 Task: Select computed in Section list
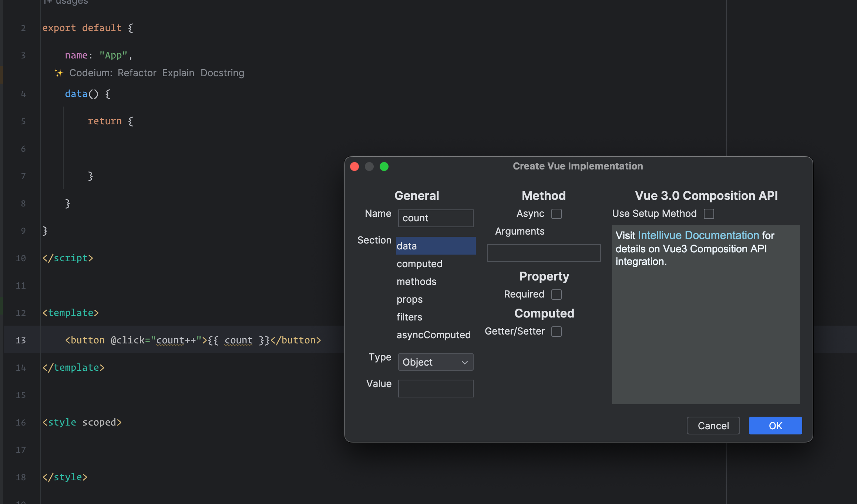coord(436,263)
